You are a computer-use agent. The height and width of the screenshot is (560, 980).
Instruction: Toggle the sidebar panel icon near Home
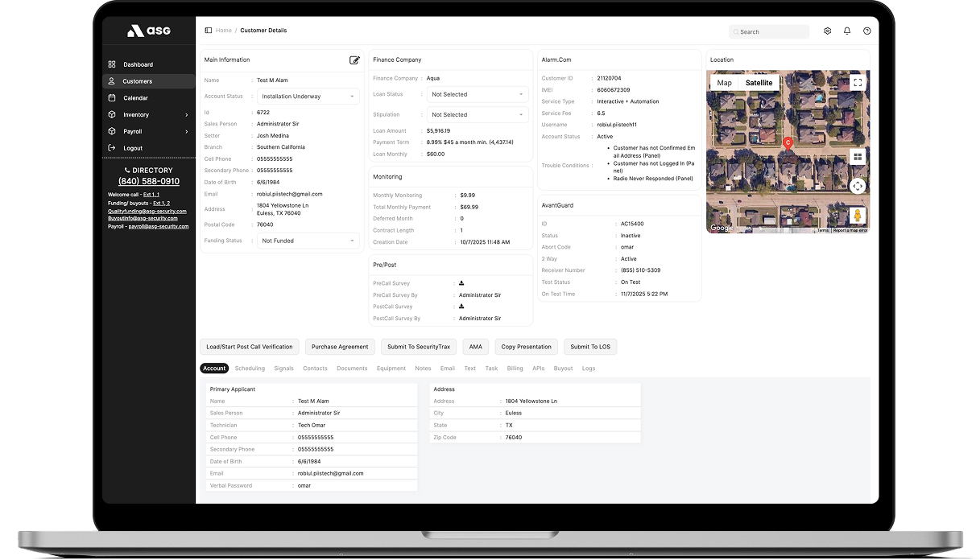(209, 31)
